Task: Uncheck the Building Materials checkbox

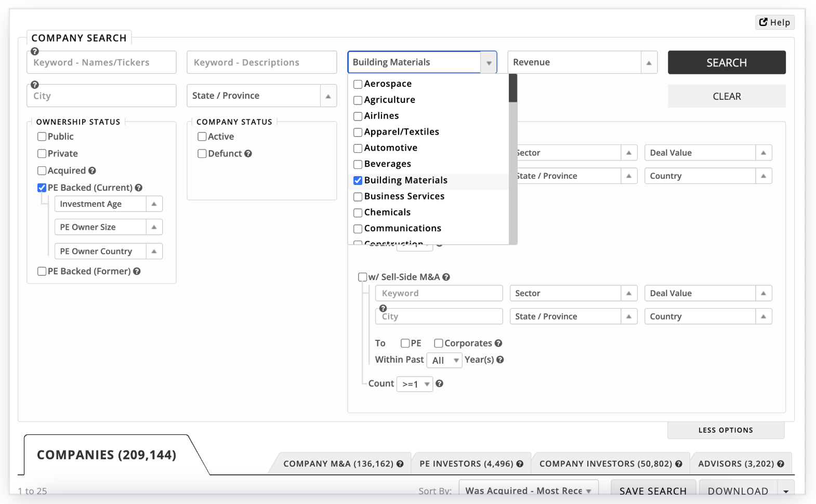Action: (358, 181)
